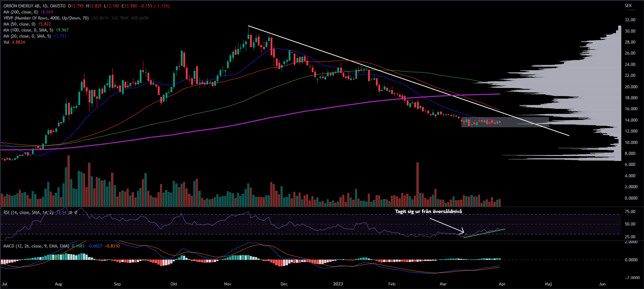Select the green trendline on the RSI panel
The height and width of the screenshot is (289, 644).
pyautogui.click(x=484, y=233)
